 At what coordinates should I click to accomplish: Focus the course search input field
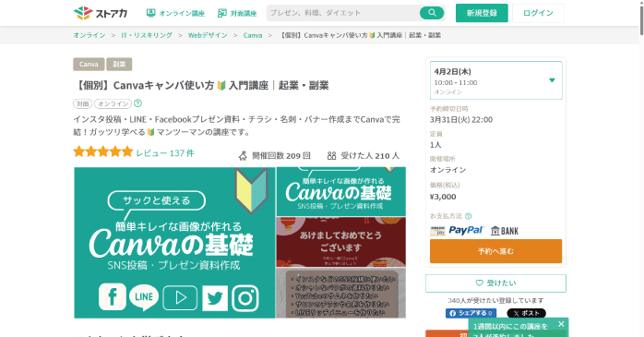pos(342,13)
